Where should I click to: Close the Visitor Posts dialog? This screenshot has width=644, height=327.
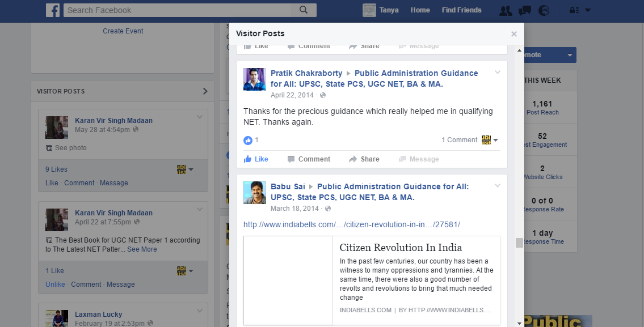click(x=514, y=34)
